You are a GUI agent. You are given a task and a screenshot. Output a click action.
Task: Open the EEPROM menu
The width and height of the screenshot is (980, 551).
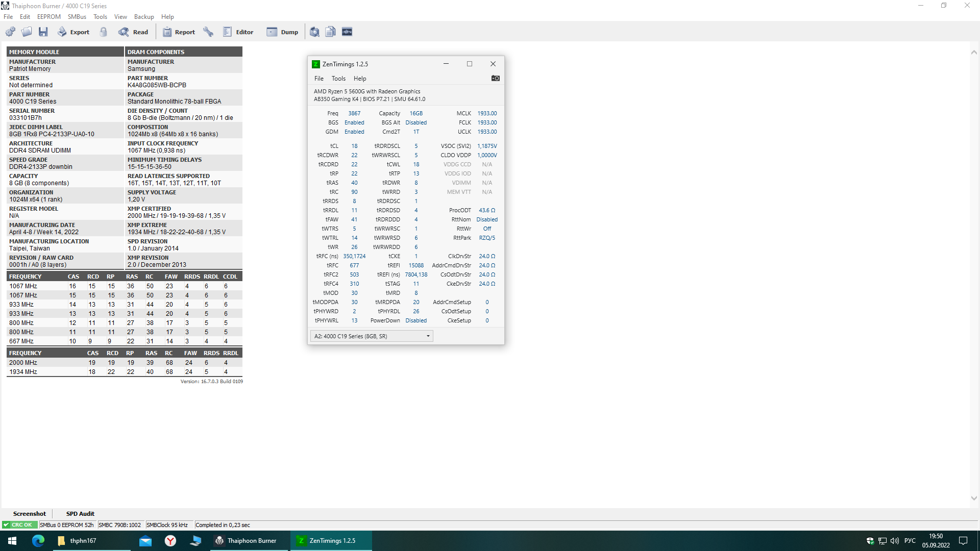coord(48,17)
